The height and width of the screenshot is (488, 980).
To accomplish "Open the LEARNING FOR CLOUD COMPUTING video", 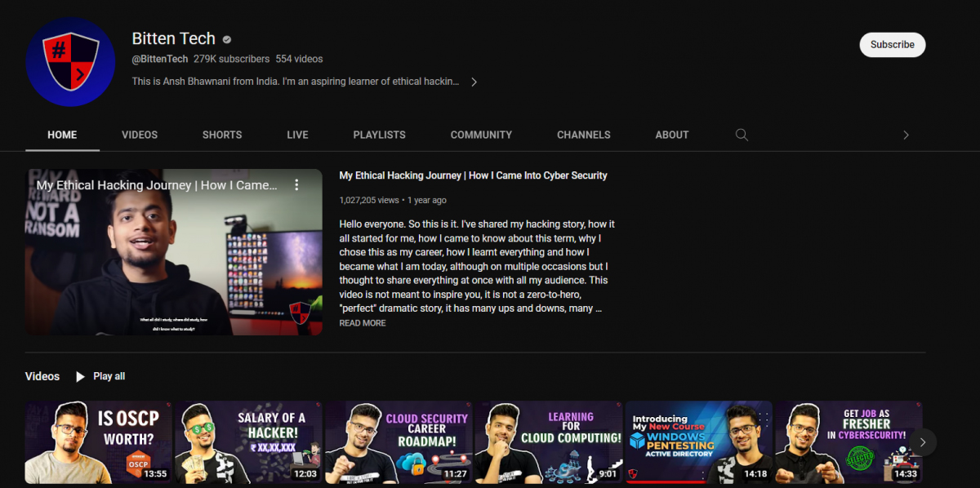I will tap(549, 442).
